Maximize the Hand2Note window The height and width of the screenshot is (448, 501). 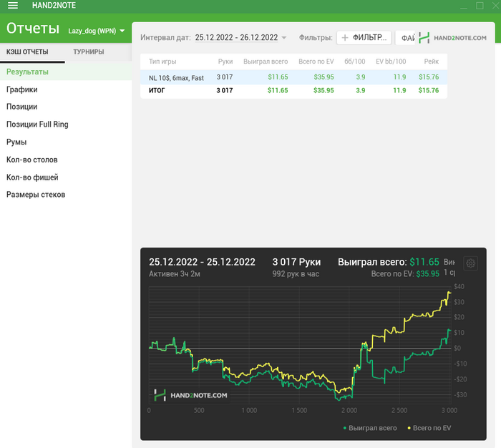click(480, 6)
